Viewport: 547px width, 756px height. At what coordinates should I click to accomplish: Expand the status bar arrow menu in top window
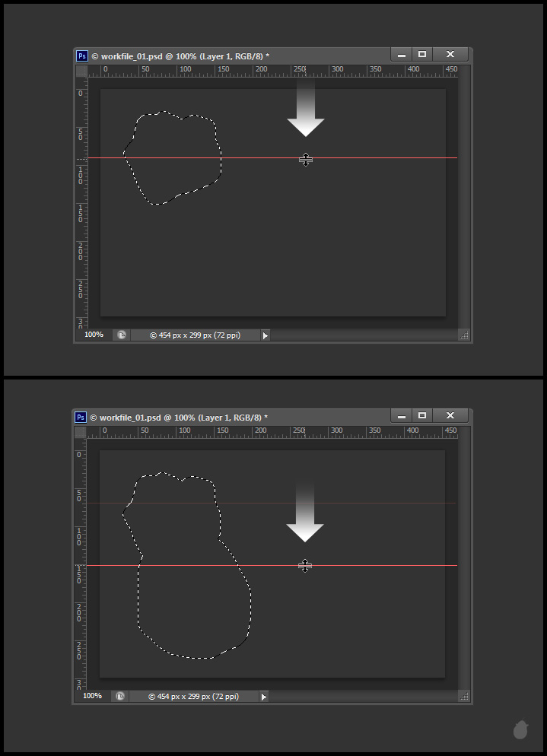[x=265, y=335]
